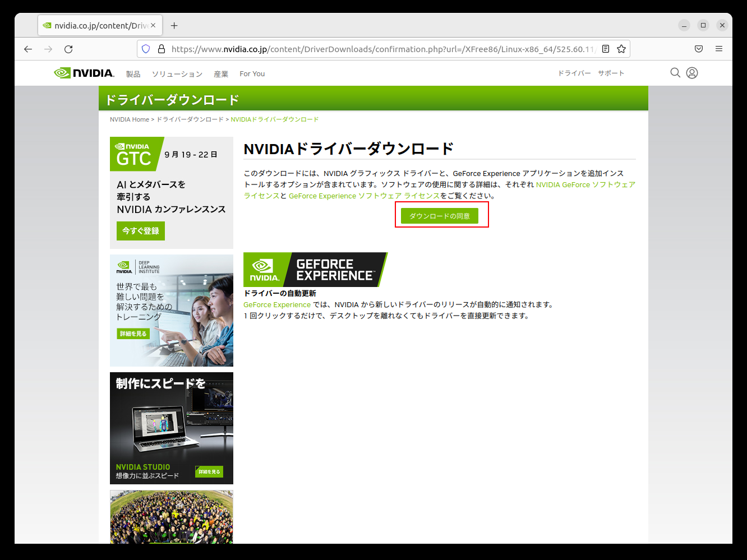Open the GeForce Experience ソフトウェア ライセンス link
The image size is (747, 560).
point(364,196)
